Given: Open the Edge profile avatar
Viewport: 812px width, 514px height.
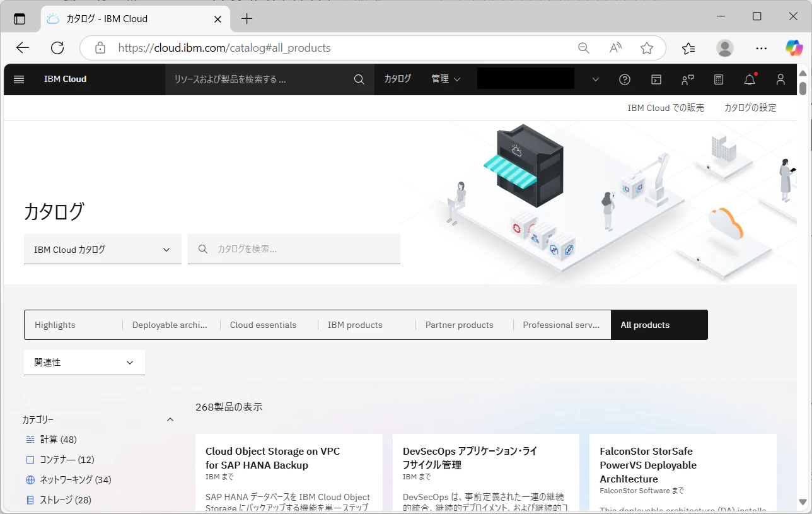Looking at the screenshot, I should click(x=725, y=48).
